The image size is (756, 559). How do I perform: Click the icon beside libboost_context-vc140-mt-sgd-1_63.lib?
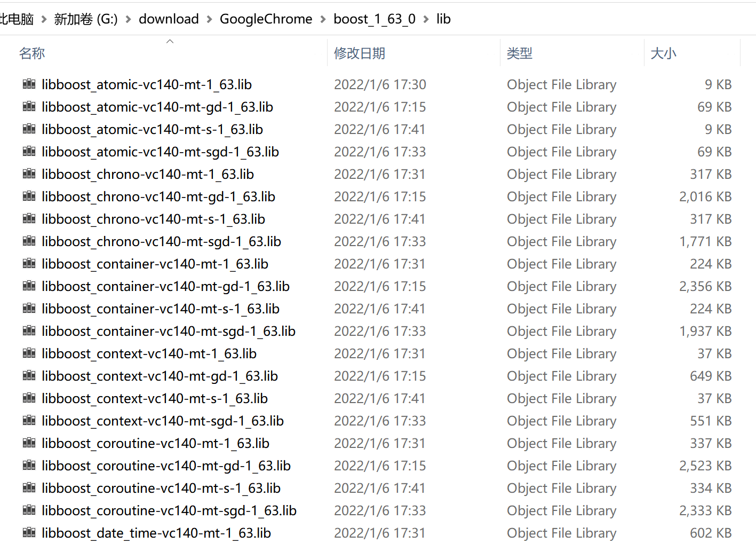coord(29,421)
